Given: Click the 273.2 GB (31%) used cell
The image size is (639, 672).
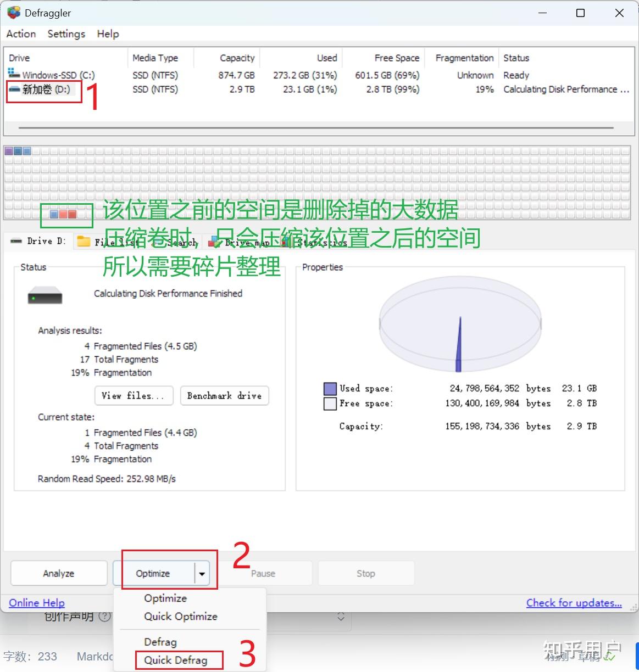Looking at the screenshot, I should pyautogui.click(x=305, y=75).
